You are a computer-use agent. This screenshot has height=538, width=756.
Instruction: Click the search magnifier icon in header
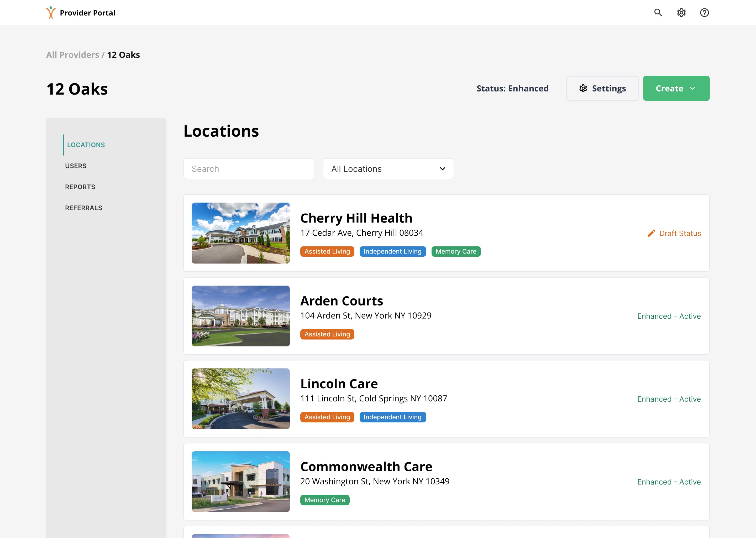pyautogui.click(x=658, y=13)
